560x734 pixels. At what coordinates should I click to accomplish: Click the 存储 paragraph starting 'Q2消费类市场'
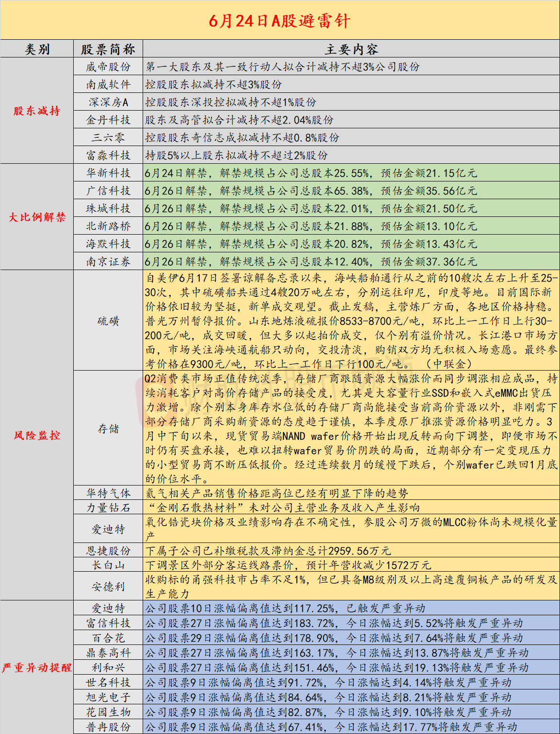pyautogui.click(x=351, y=429)
